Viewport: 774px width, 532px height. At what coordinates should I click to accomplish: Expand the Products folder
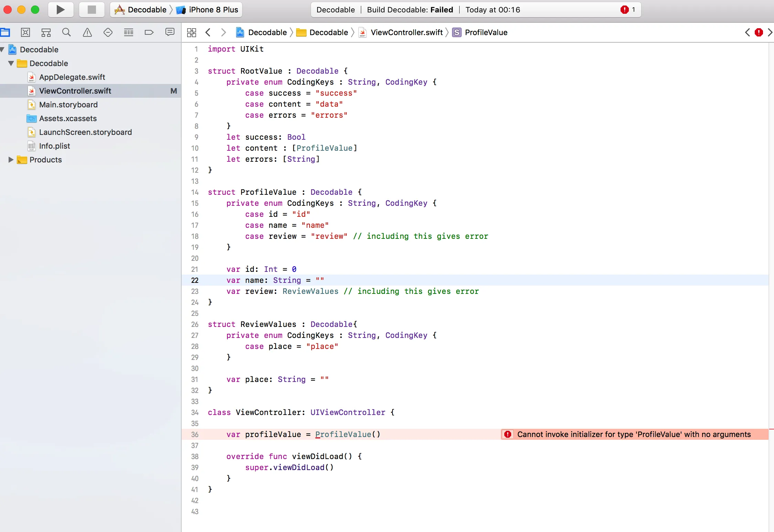11,160
